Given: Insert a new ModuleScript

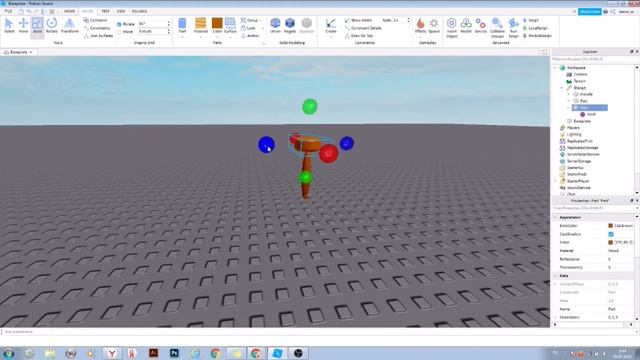Looking at the screenshot, I should tap(537, 36).
